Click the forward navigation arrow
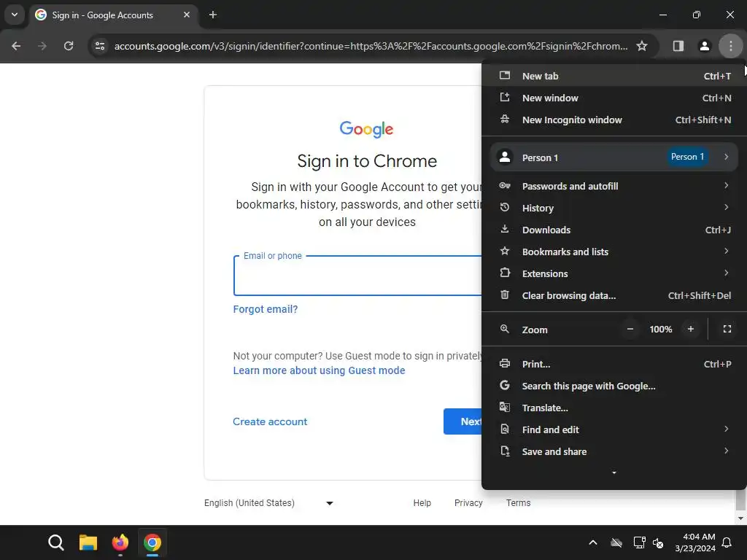This screenshot has height=560, width=747. (x=42, y=46)
